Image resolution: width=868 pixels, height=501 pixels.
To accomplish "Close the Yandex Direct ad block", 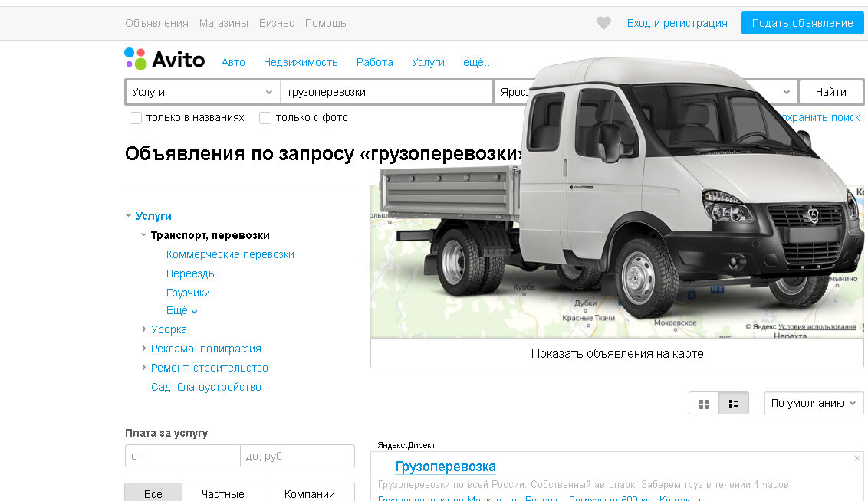I will 857,458.
